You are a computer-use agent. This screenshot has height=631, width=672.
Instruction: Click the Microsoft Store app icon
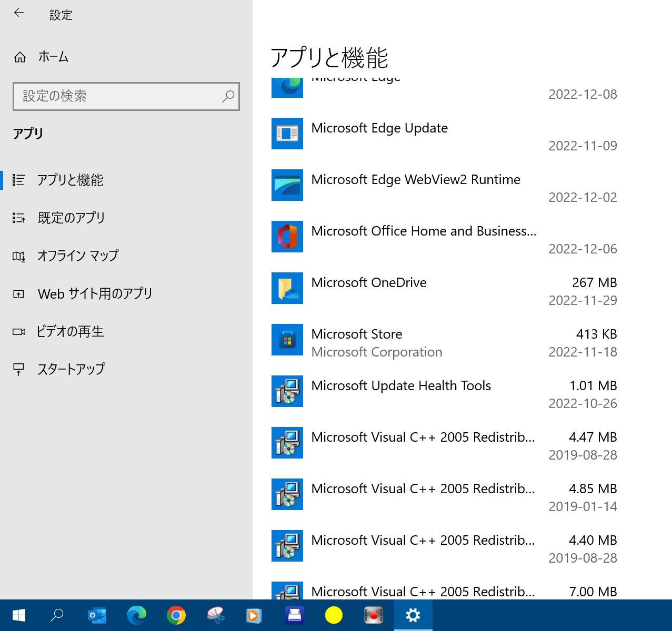click(287, 340)
